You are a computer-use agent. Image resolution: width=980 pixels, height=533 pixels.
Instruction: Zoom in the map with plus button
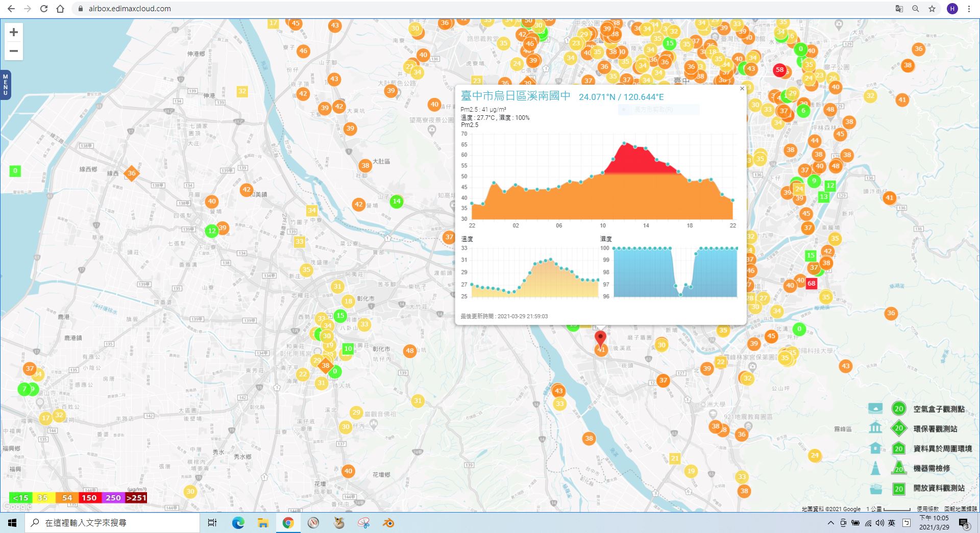pyautogui.click(x=14, y=32)
